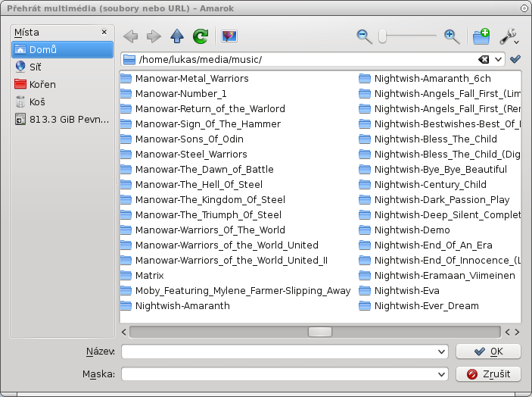Screen dimensions: 532x397
Task: Select folder Manowar-Metal_Warriors
Action: [x=185, y=79]
